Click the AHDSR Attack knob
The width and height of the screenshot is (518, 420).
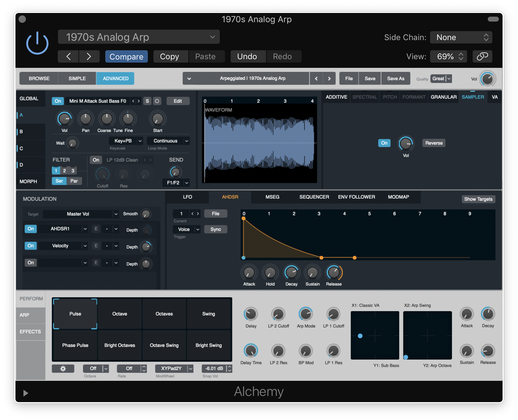pos(249,273)
